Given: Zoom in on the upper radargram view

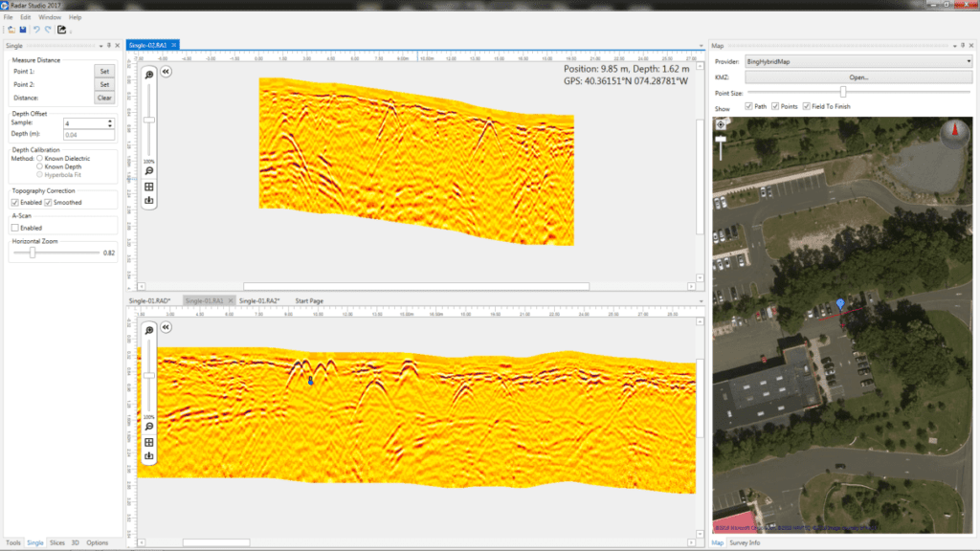Looking at the screenshot, I should [x=149, y=75].
